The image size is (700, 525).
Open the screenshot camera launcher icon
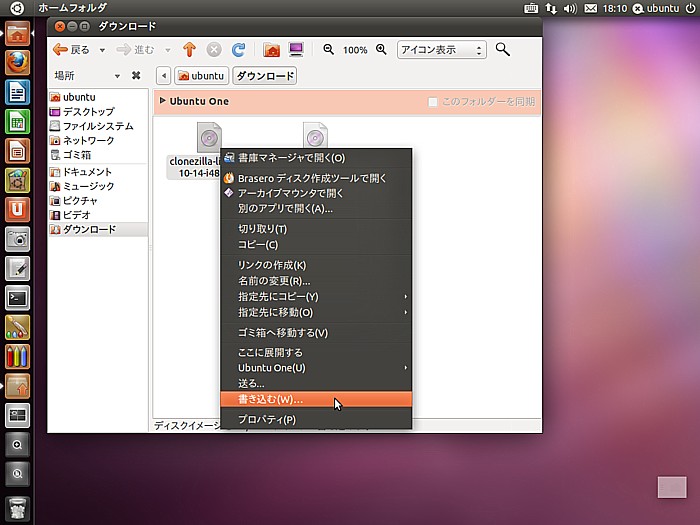(x=17, y=239)
